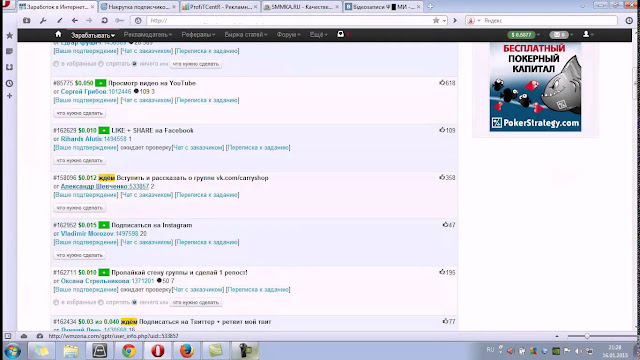Expand the Рефералы dropdown menu
This screenshot has height=360, width=640.
coord(198,35)
